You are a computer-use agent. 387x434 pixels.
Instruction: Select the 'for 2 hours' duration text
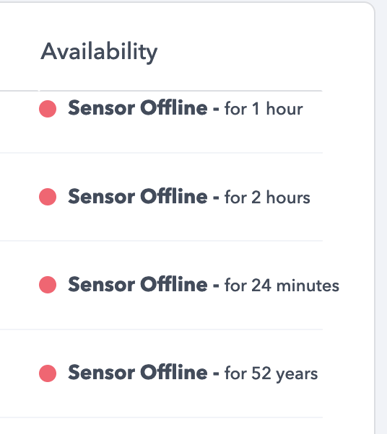coord(267,197)
